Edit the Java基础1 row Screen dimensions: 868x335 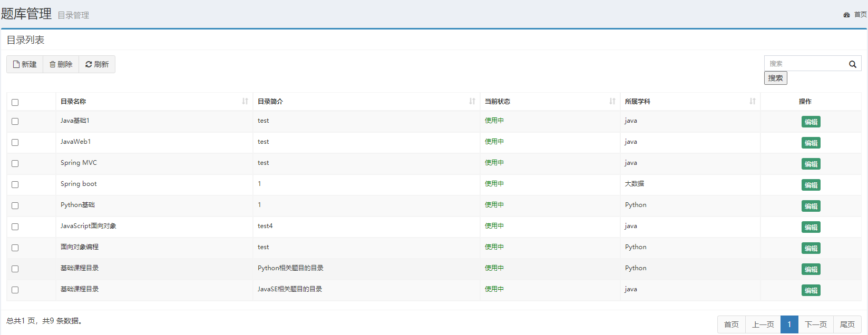click(x=811, y=122)
